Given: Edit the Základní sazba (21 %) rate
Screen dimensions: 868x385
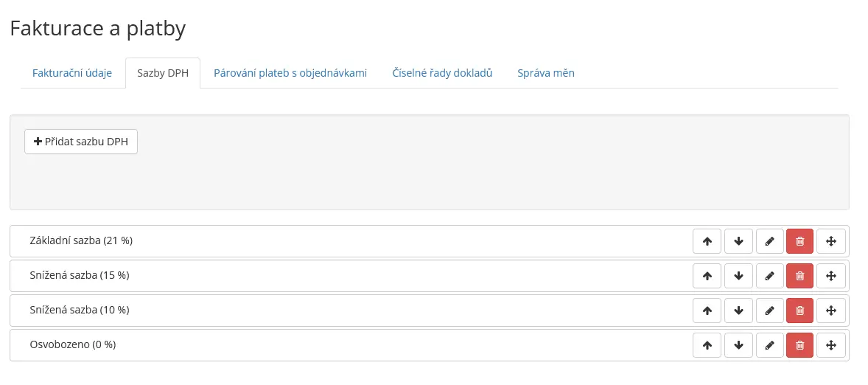Looking at the screenshot, I should [x=769, y=241].
